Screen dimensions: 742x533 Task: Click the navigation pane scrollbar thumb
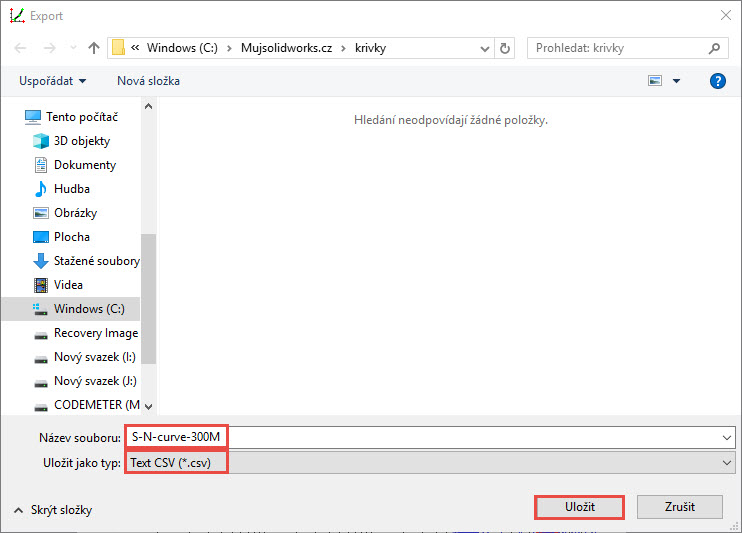coord(149,299)
